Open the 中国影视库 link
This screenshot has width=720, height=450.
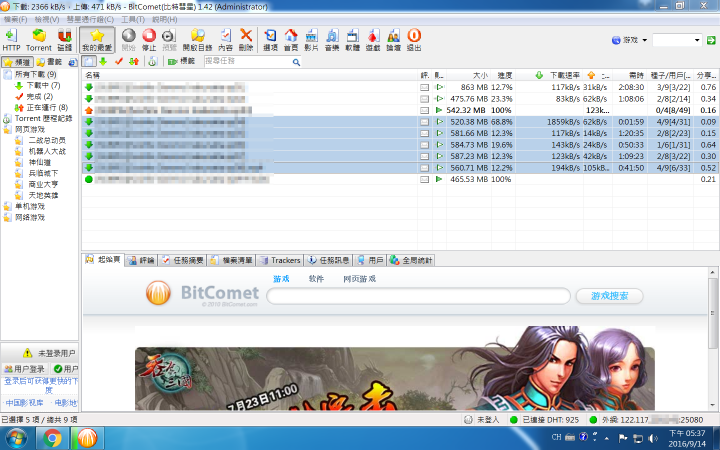click(x=24, y=403)
